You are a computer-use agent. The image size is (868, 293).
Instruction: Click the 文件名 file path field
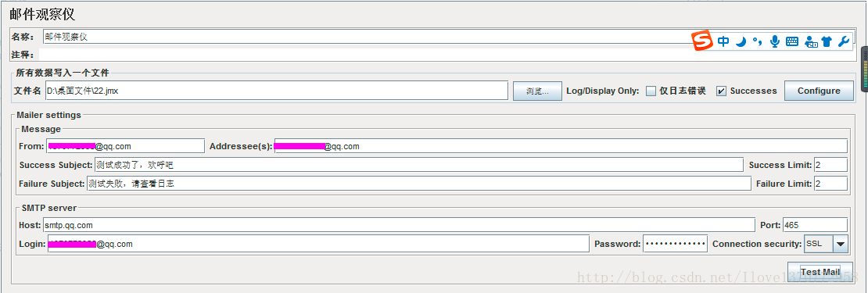click(276, 91)
